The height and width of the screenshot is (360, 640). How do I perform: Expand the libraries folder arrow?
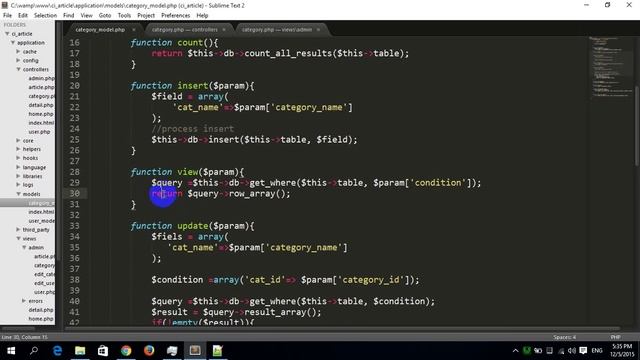tap(18, 176)
